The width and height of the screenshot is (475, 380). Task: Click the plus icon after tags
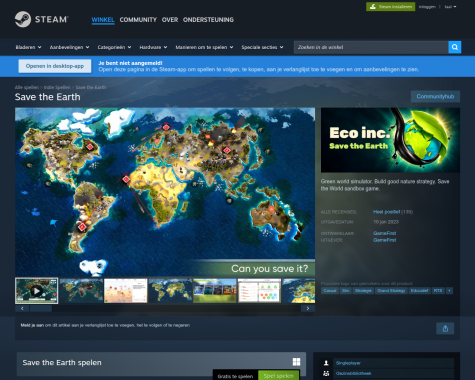tap(449, 291)
